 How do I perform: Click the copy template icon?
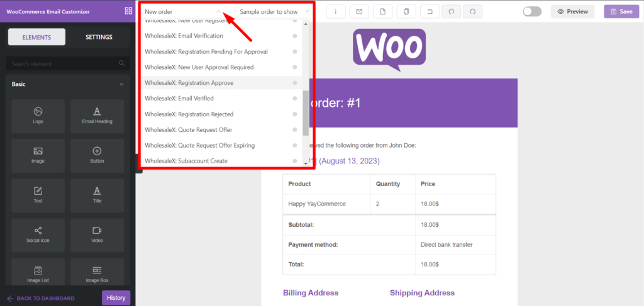coord(406,11)
